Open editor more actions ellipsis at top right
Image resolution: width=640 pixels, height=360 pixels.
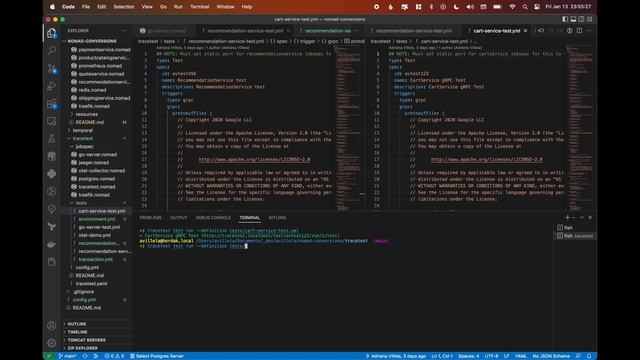tap(589, 31)
